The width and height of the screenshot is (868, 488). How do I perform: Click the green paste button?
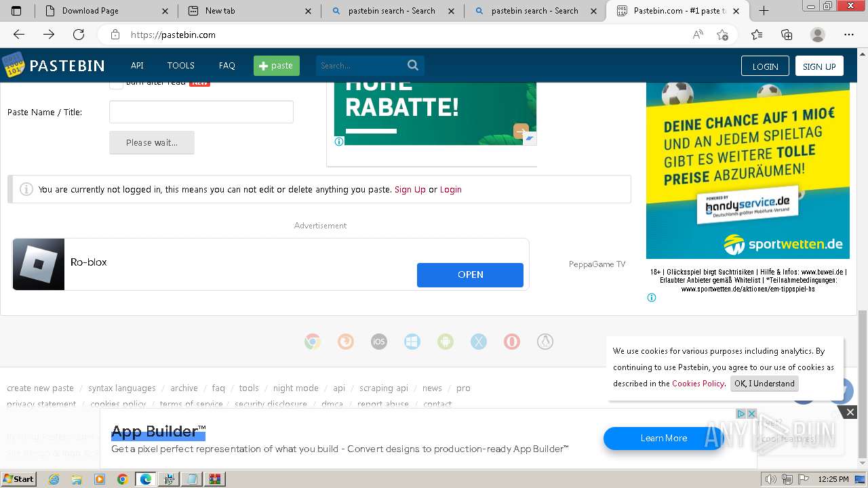point(277,66)
